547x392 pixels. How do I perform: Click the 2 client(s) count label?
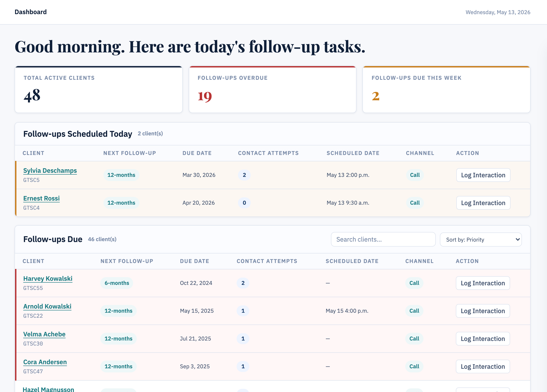[x=150, y=133]
